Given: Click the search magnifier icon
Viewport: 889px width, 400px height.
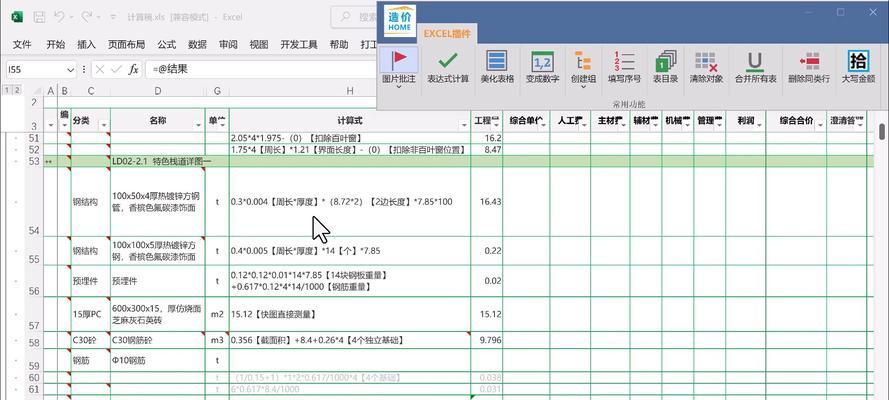Looking at the screenshot, I should tap(346, 17).
